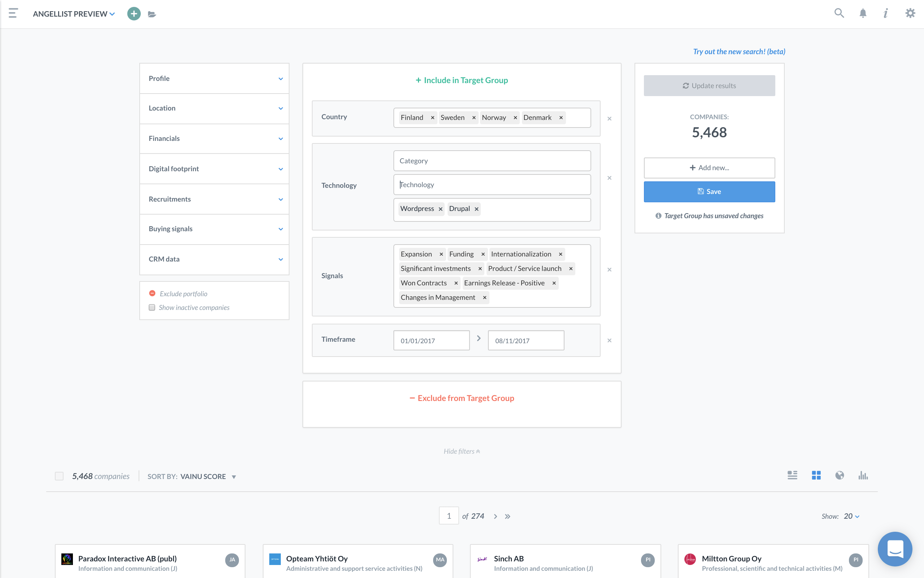Expand the Financials filter section
The height and width of the screenshot is (578, 924).
pos(214,138)
